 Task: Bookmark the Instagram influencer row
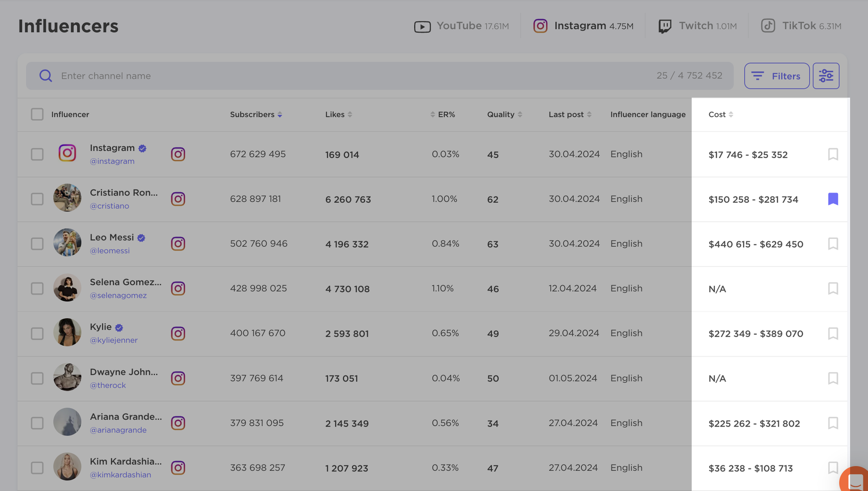tap(832, 154)
